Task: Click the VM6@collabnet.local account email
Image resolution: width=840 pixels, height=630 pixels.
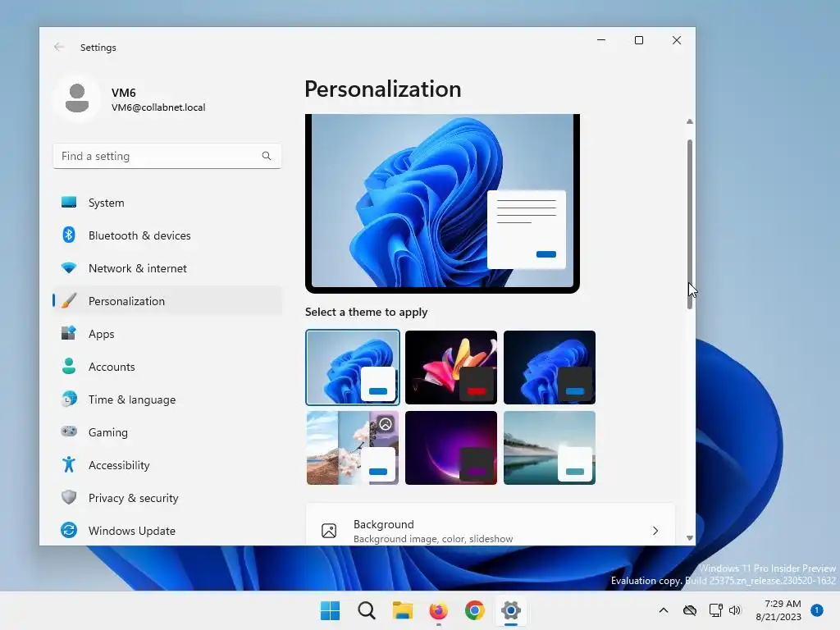Action: pyautogui.click(x=158, y=107)
